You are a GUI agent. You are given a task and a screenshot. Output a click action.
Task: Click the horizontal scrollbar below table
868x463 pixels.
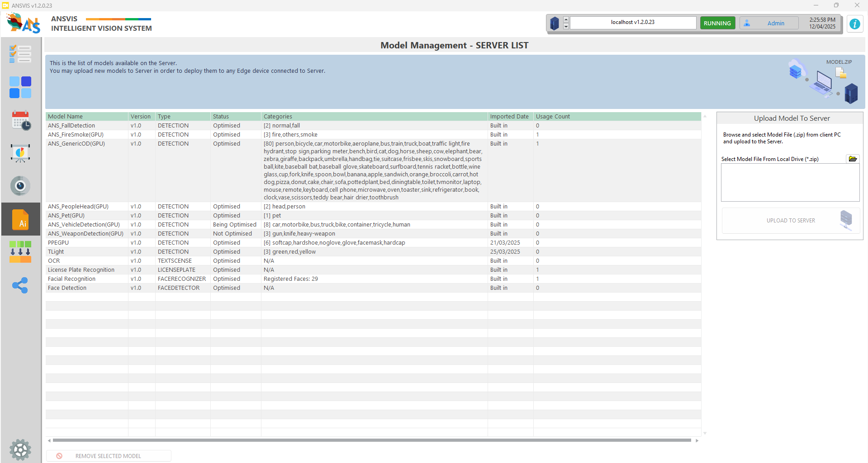pyautogui.click(x=372, y=440)
